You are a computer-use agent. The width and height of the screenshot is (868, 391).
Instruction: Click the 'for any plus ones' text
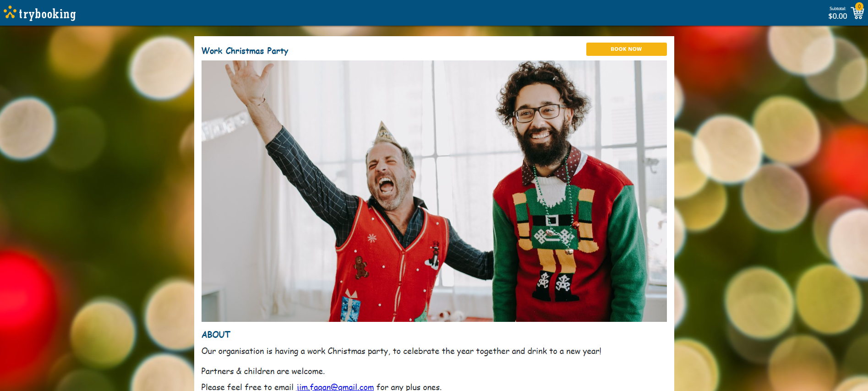409,387
